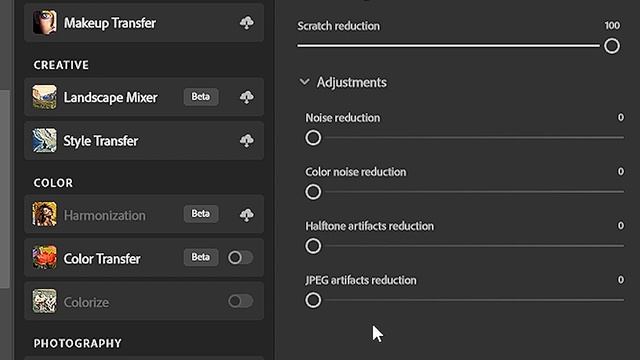
Task: Click the Scratch reduction slider handle
Action: click(612, 46)
